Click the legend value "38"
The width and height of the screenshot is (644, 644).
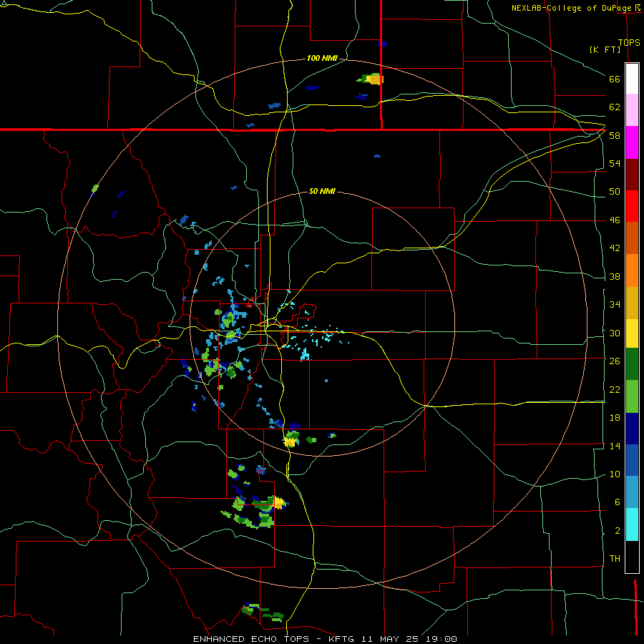[615, 276]
